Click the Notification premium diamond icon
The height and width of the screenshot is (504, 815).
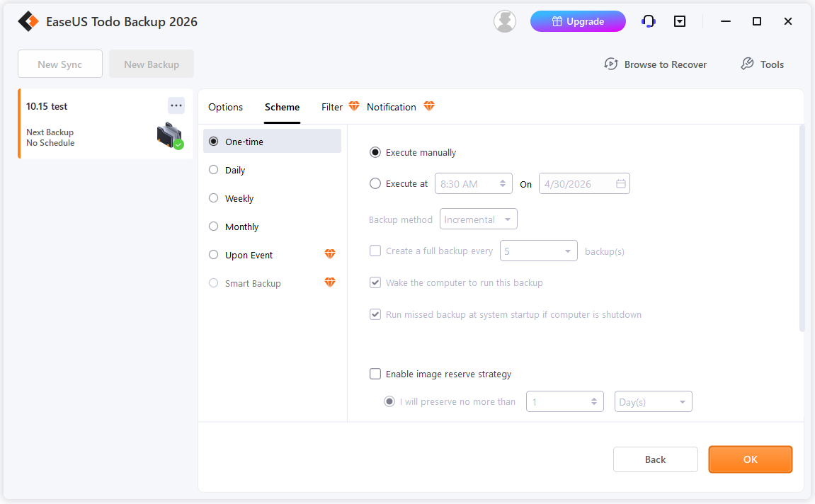click(429, 106)
